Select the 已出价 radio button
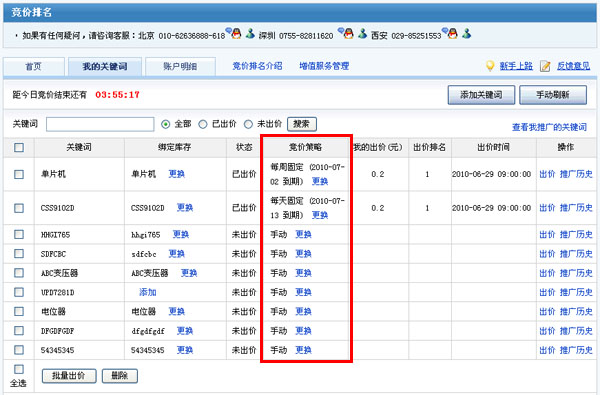600x395 pixels. (x=203, y=124)
